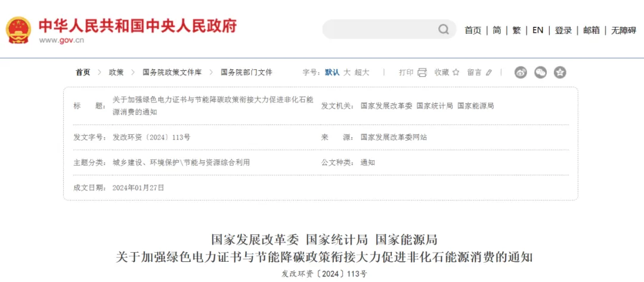Viewport: 644px width, 282px height.
Task: Click the favorite star icon
Action: tap(456, 72)
